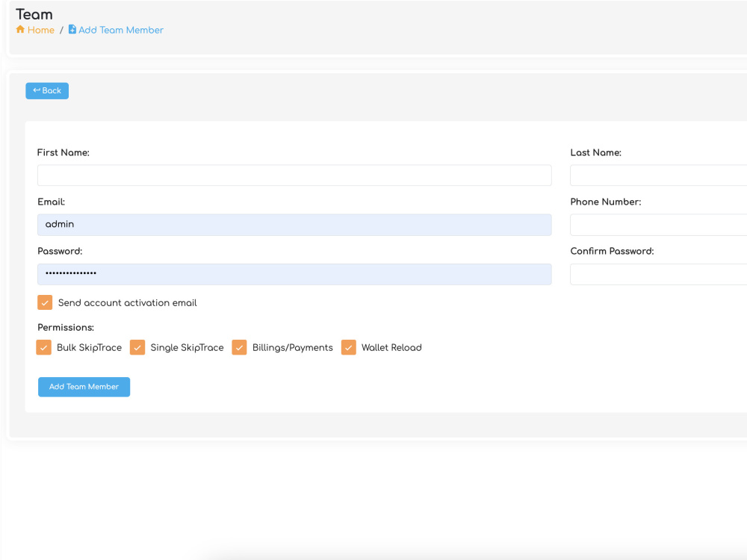Disable the Billings/Payments permission
Screen dimensions: 747x560
[x=239, y=348]
